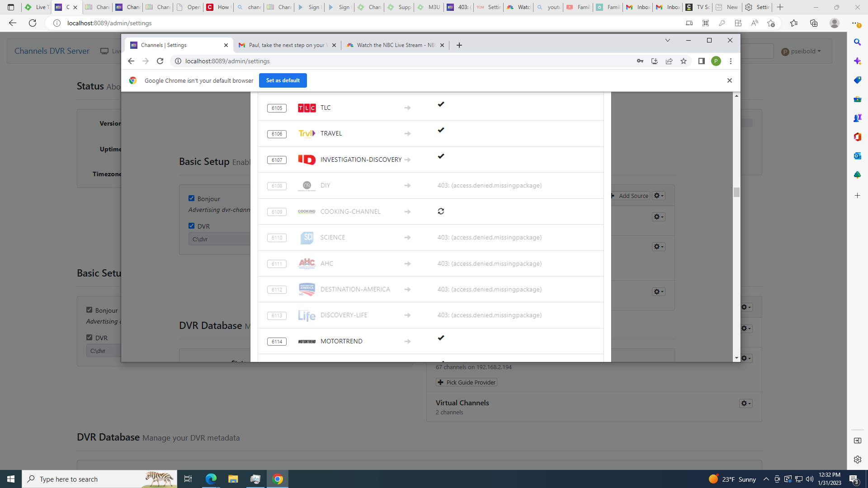Click the arrow next to TLC channel
Image resolution: width=868 pixels, height=488 pixels.
pos(407,108)
